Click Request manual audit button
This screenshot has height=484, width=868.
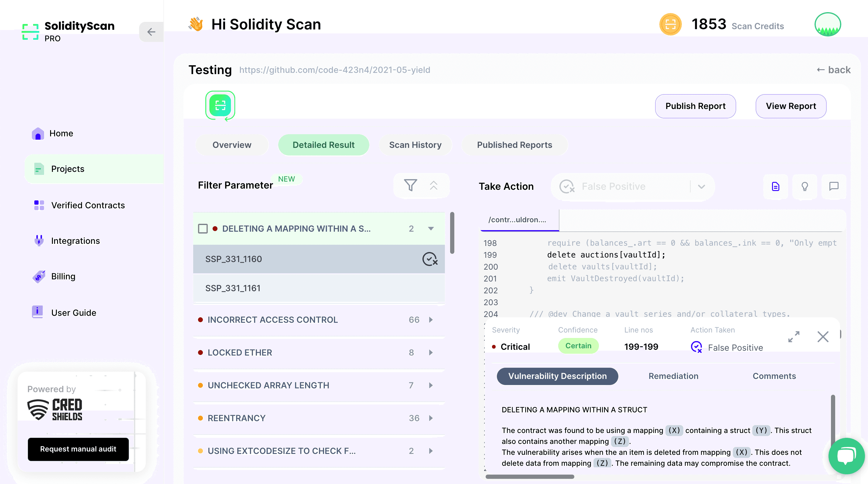coord(78,449)
